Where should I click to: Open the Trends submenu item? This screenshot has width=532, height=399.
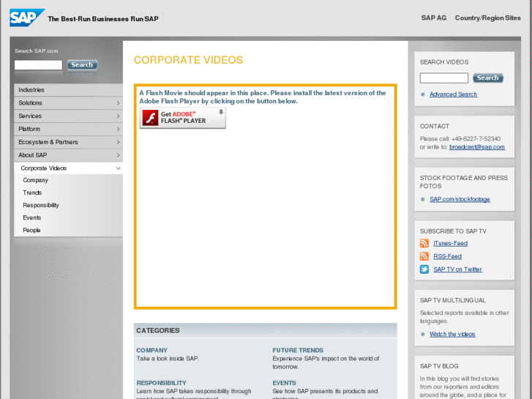pos(32,193)
